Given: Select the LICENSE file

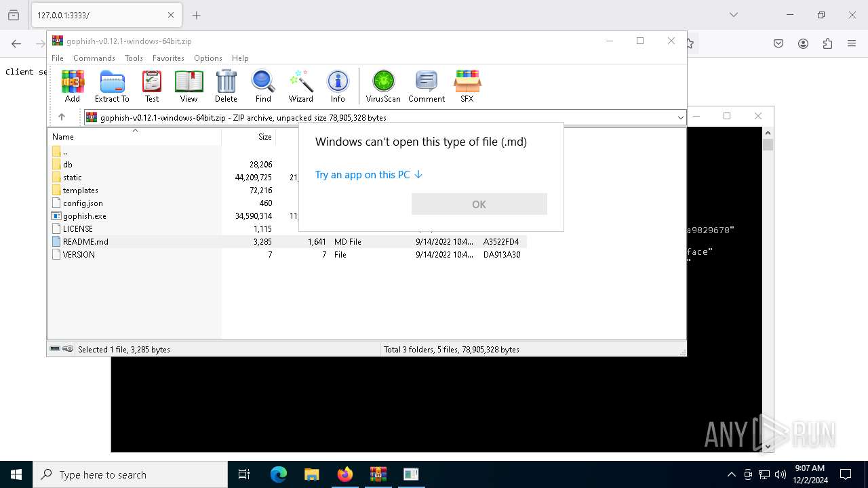Looking at the screenshot, I should point(78,229).
